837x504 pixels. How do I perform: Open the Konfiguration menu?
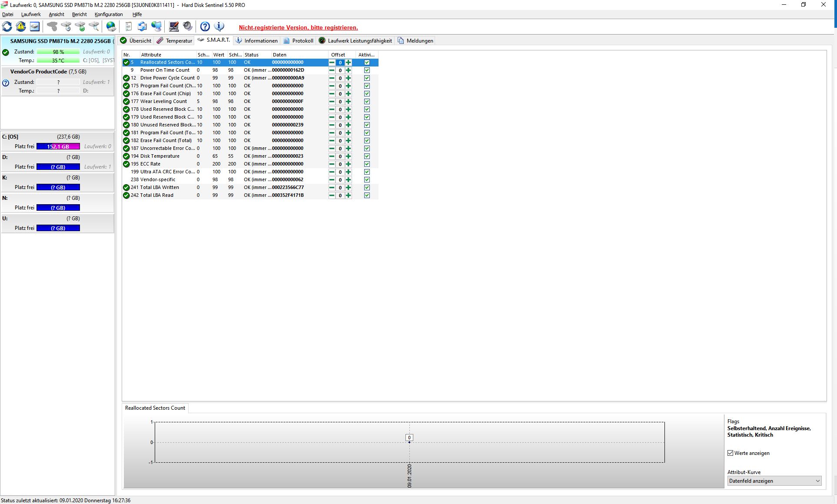coord(109,14)
